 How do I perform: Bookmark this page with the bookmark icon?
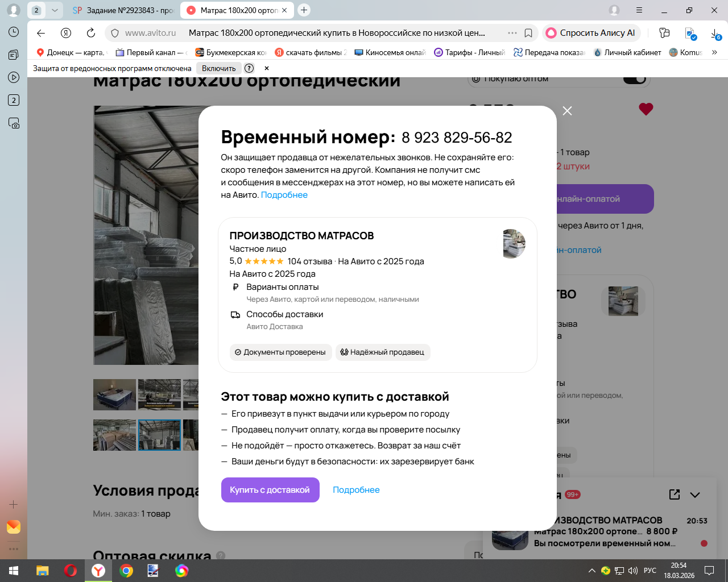click(528, 33)
